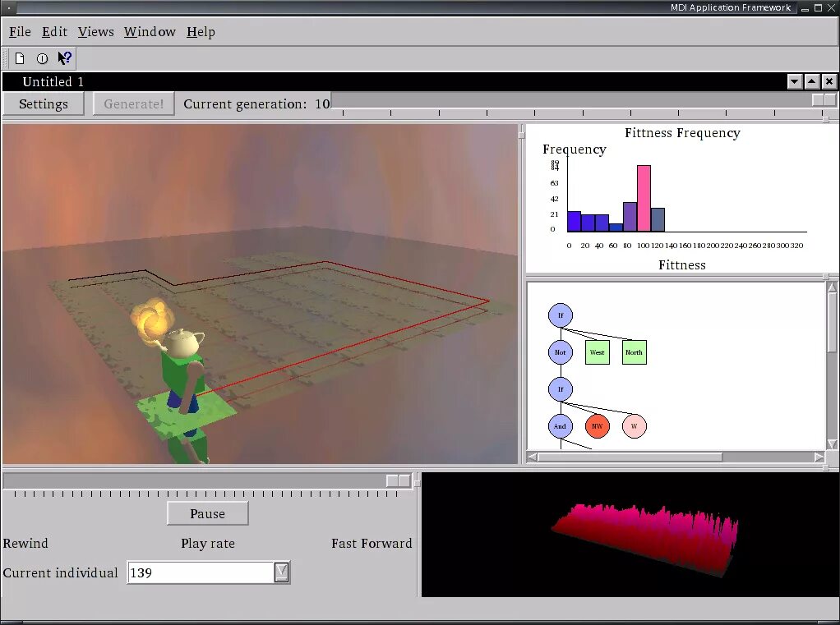Screen dimensions: 840x625
Task: Select the Not node in tree
Action: coord(561,352)
